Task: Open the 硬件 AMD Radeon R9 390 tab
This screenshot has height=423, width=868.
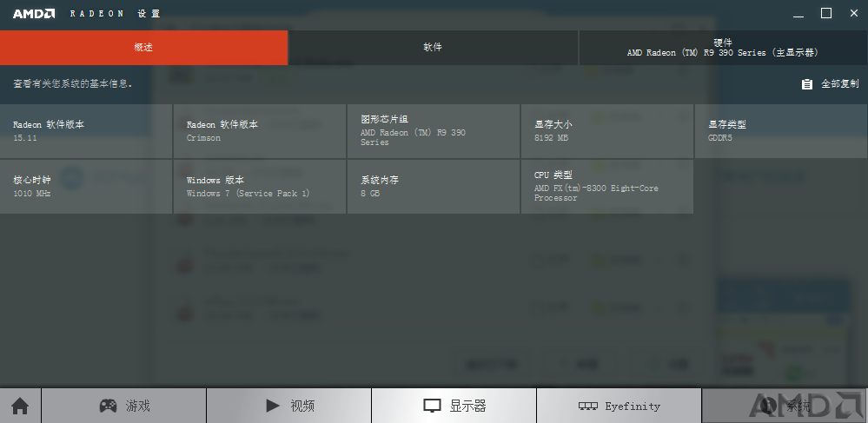Action: pyautogui.click(x=723, y=48)
